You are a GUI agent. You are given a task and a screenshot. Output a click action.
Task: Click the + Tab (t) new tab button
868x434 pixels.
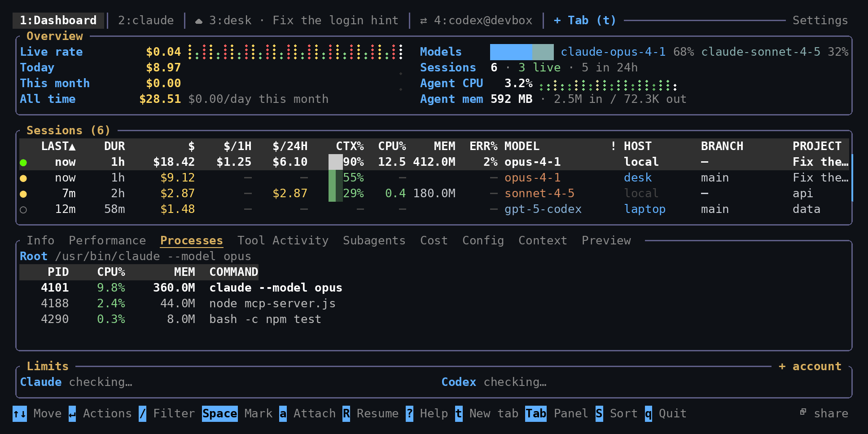tap(585, 20)
